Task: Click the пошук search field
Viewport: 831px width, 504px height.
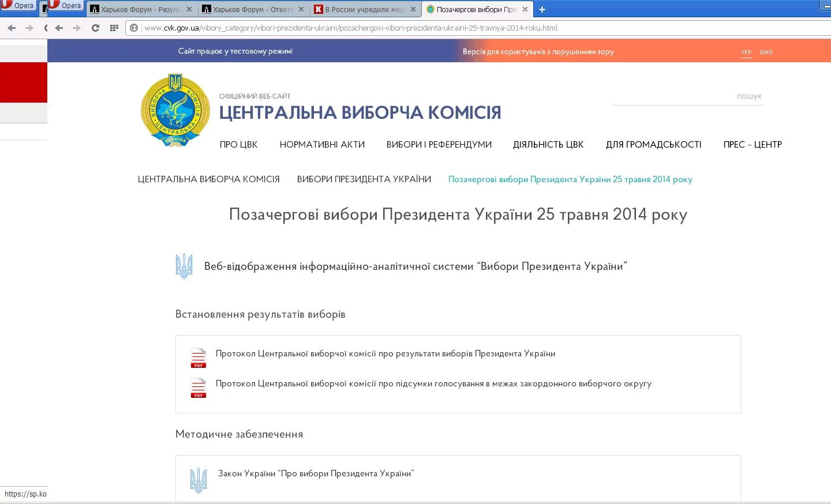Action: click(687, 96)
